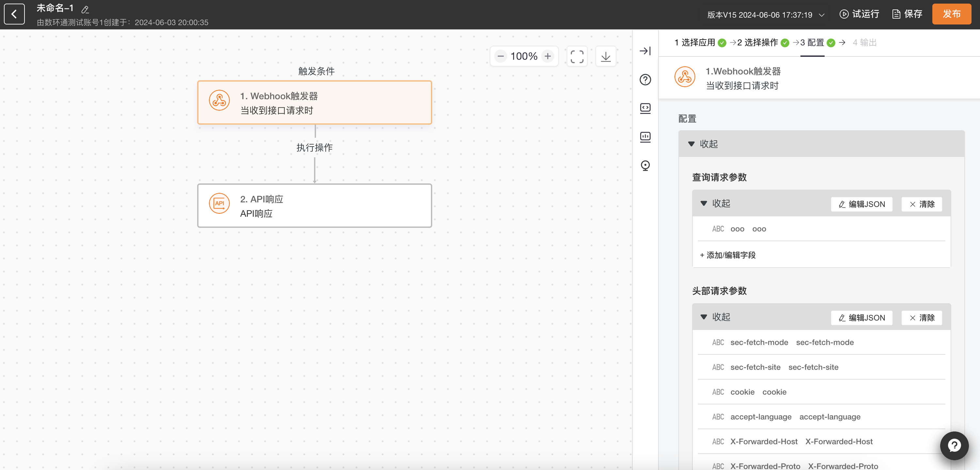Open the version V15 dropdown
This screenshot has width=980, height=470.
coord(766,15)
